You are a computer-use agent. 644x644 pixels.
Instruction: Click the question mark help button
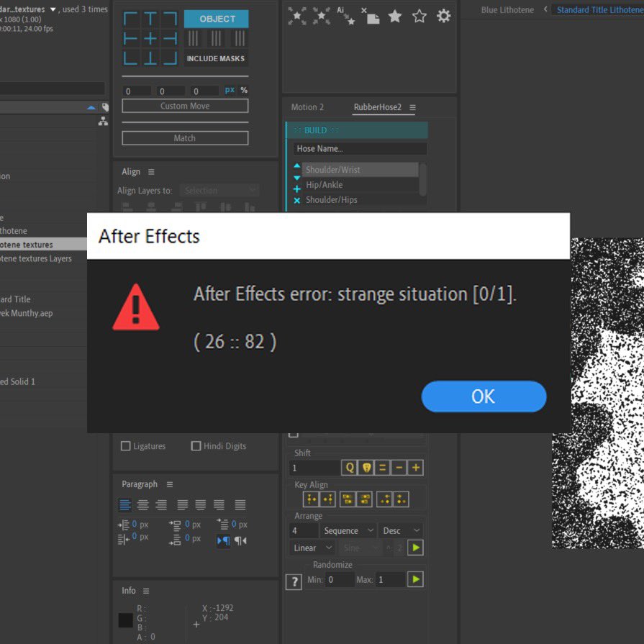(294, 582)
